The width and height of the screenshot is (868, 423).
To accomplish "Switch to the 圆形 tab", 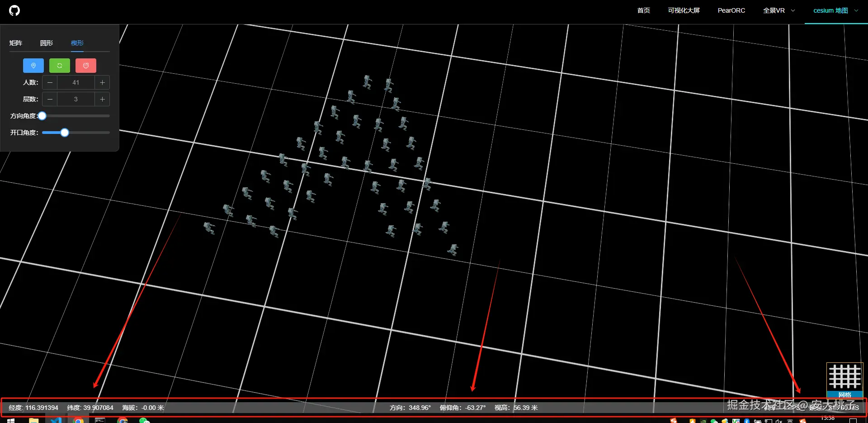I will (x=47, y=43).
